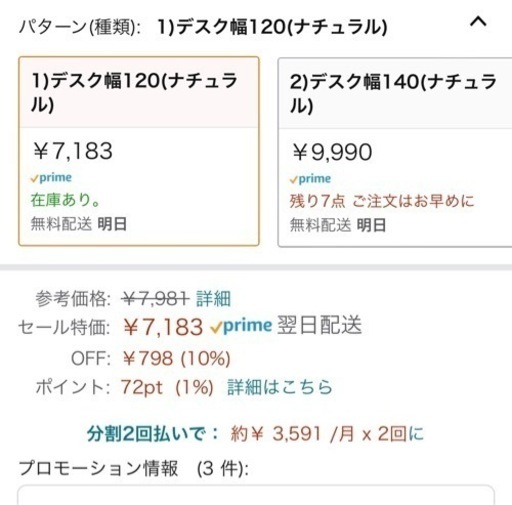Image resolution: width=512 pixels, height=505 pixels.
Task: Click the 残り7点 ご注文はお早めに stock notice
Action: click(382, 201)
